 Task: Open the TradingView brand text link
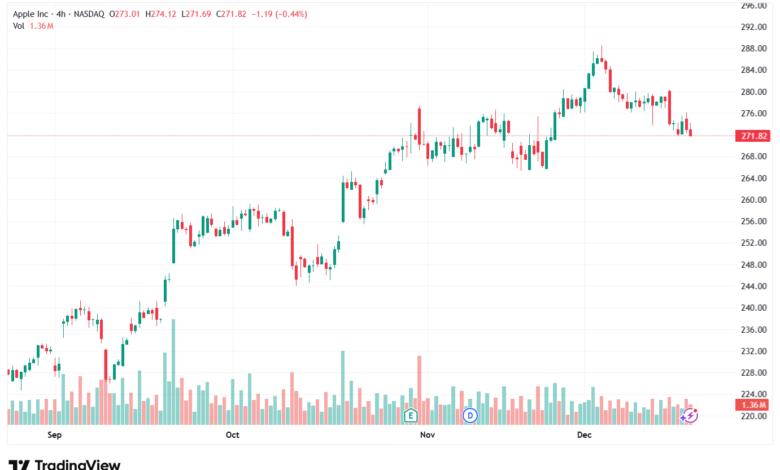point(78,465)
